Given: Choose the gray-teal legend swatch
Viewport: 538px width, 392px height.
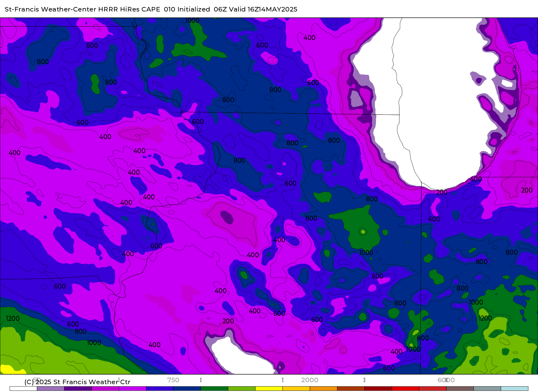Looking at the screenshot, I should pos(487,389).
